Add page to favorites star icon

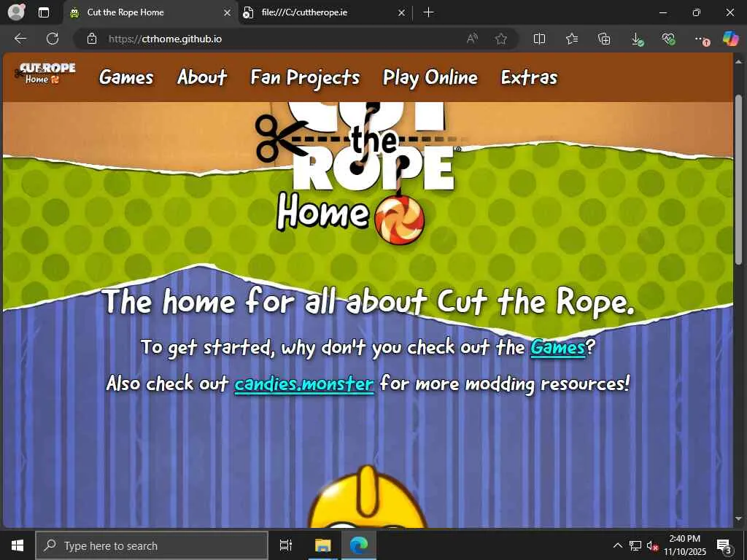click(x=500, y=39)
